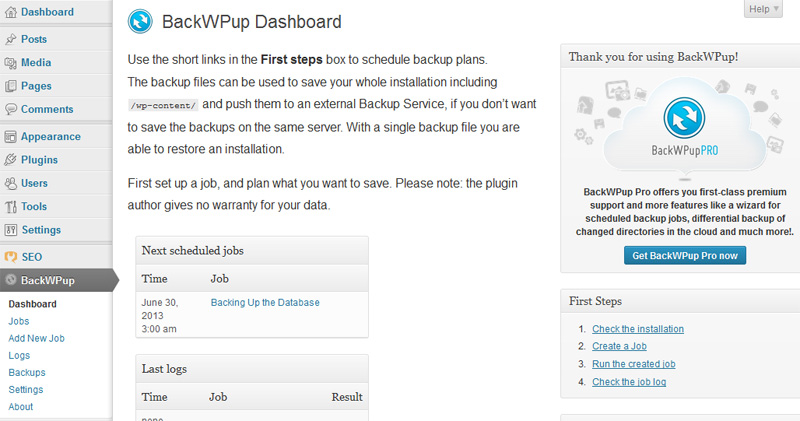Expand the Help dropdown tab
Viewport: 800px width, 421px height.
[763, 9]
